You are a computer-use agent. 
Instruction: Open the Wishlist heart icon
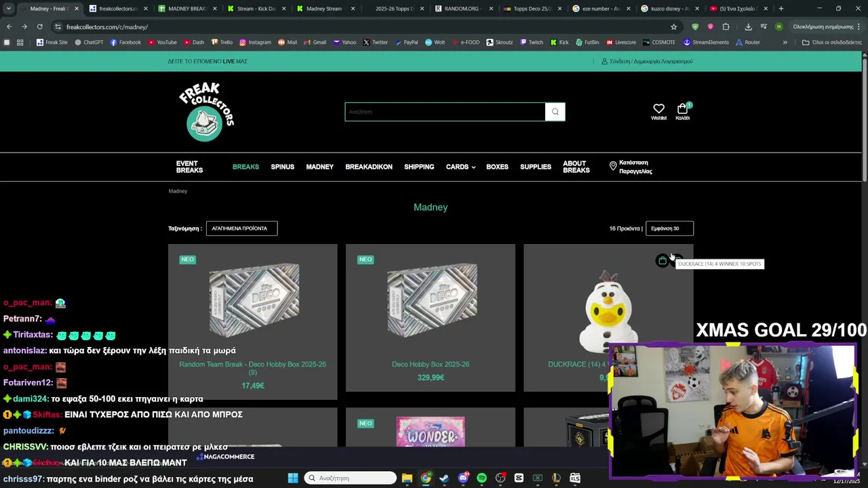(658, 108)
